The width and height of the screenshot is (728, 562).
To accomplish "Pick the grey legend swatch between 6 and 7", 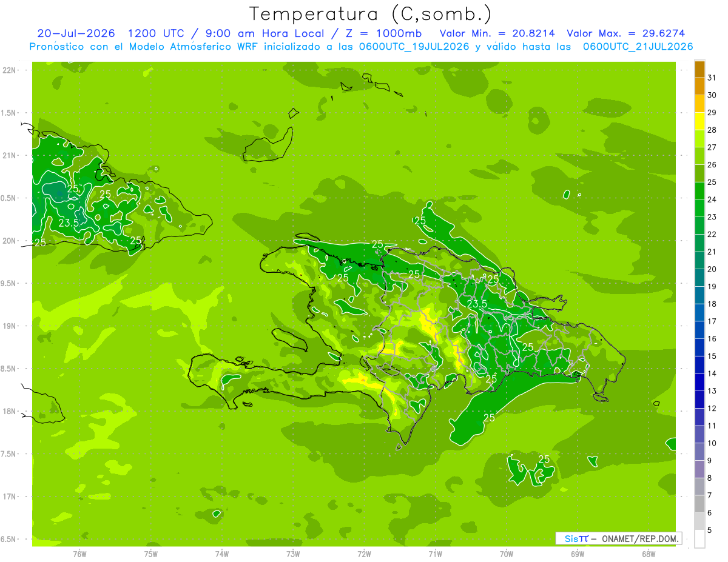I will click(699, 504).
